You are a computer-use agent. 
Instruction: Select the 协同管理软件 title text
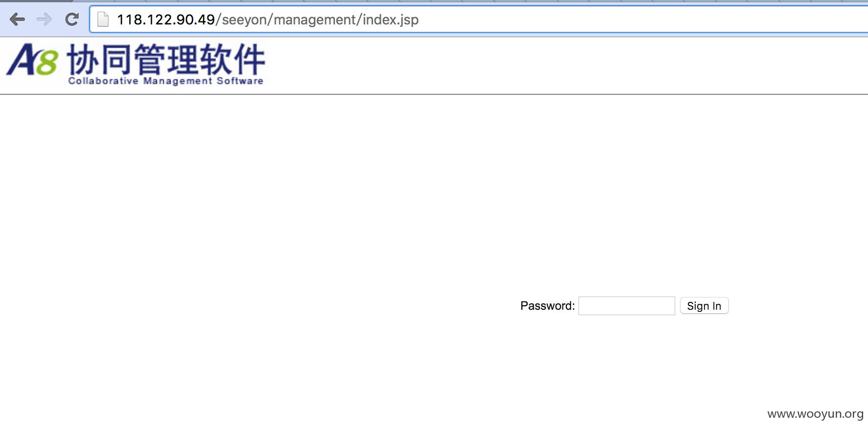pos(166,59)
